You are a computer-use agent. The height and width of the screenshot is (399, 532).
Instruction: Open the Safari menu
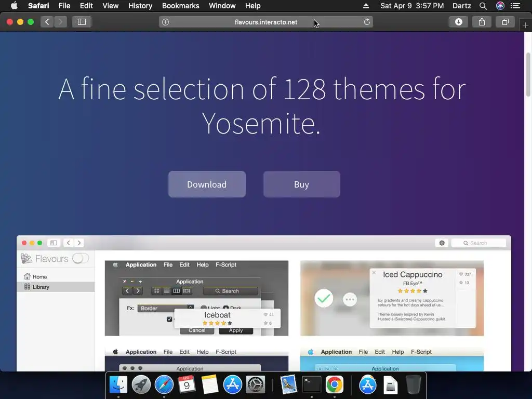pos(38,6)
